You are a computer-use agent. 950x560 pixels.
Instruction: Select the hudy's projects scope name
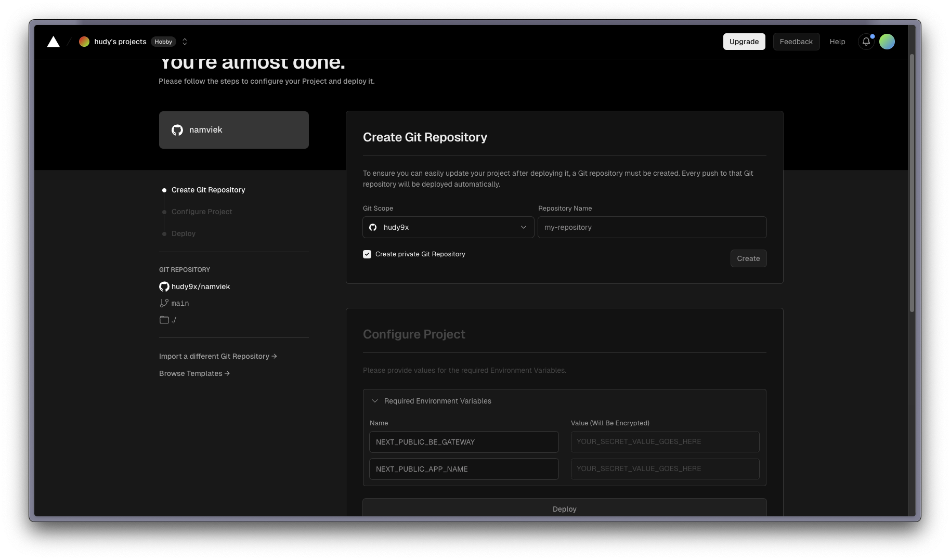(120, 42)
